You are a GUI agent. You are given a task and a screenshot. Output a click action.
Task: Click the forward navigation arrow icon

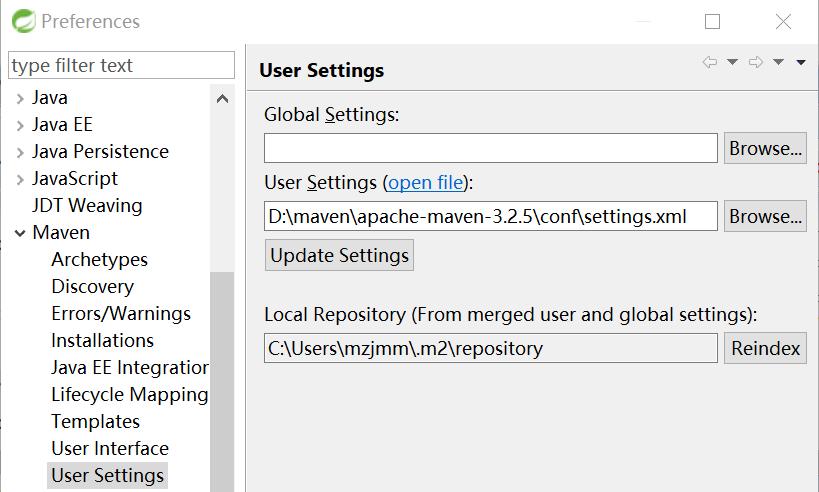755,62
